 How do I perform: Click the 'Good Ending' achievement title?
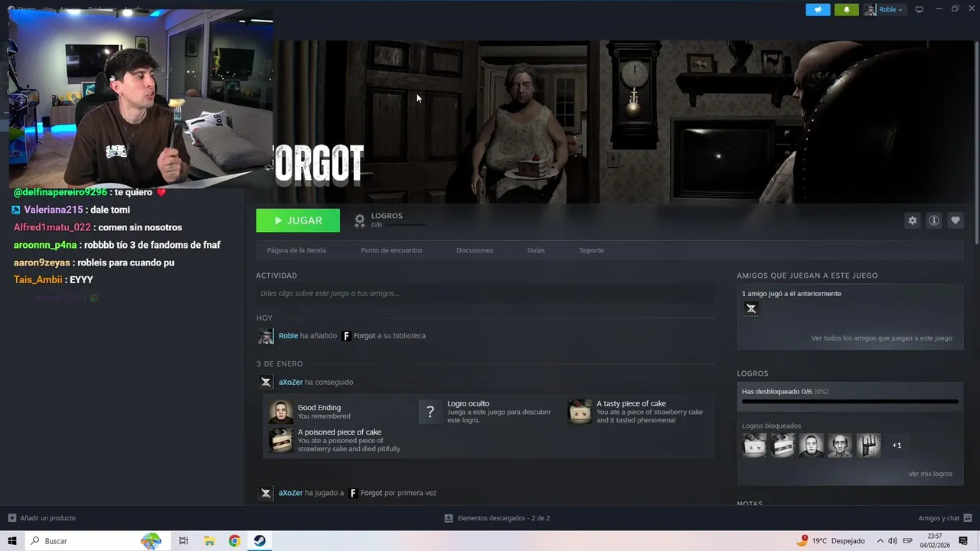319,408
